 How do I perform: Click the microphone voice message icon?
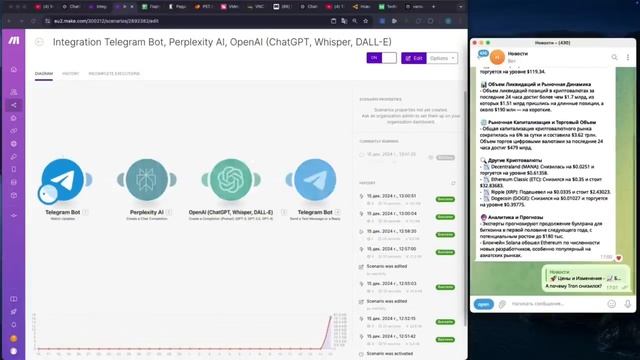point(628,304)
